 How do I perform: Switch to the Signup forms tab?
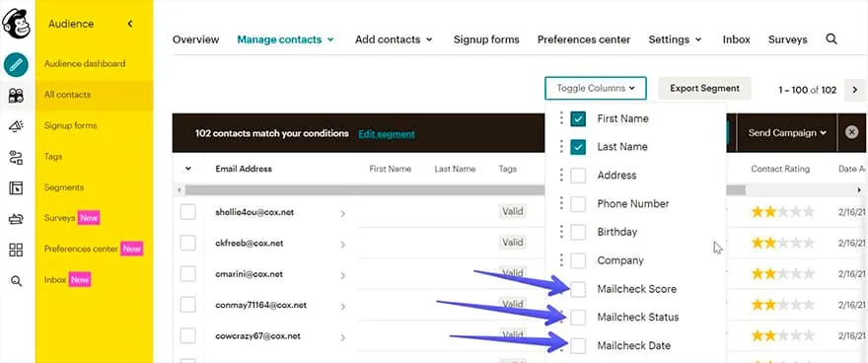coord(486,39)
